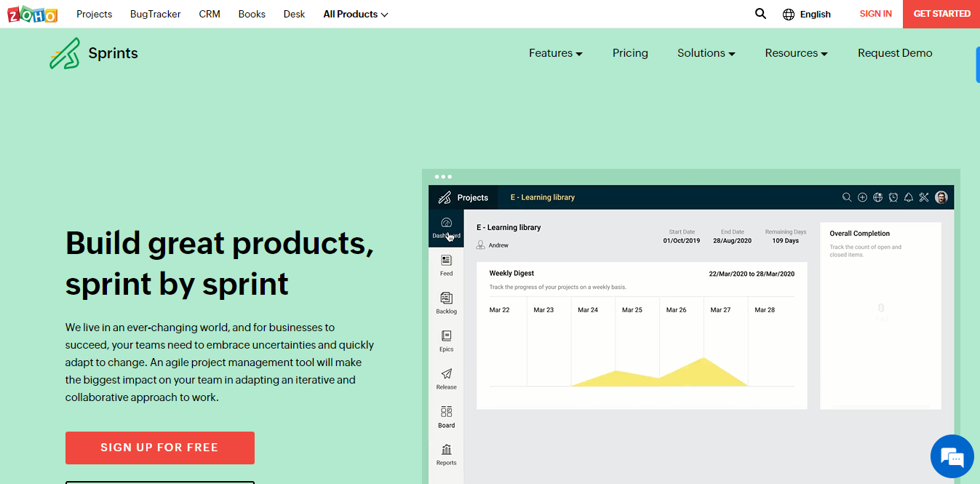The image size is (980, 484).
Task: Open the wrench tools settings icon
Action: (924, 197)
